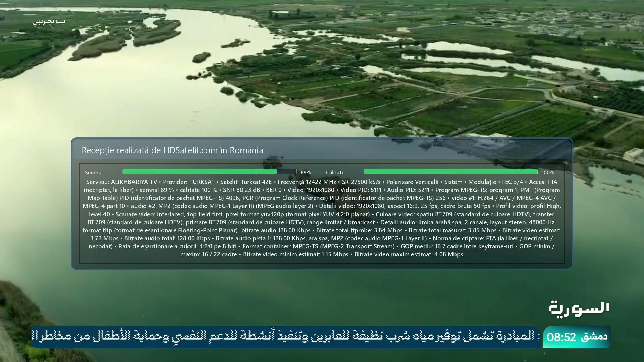Click the 08:52 clock display

[x=561, y=337]
